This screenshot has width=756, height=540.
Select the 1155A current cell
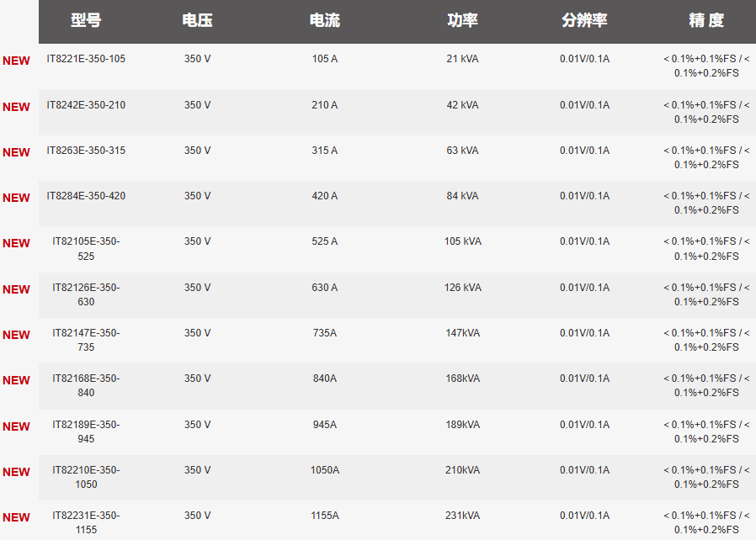[x=324, y=515]
